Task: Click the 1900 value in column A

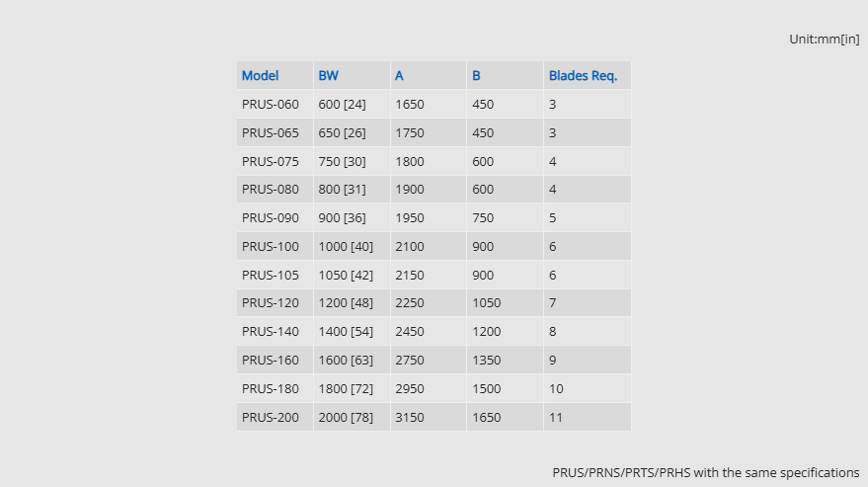Action: point(409,190)
